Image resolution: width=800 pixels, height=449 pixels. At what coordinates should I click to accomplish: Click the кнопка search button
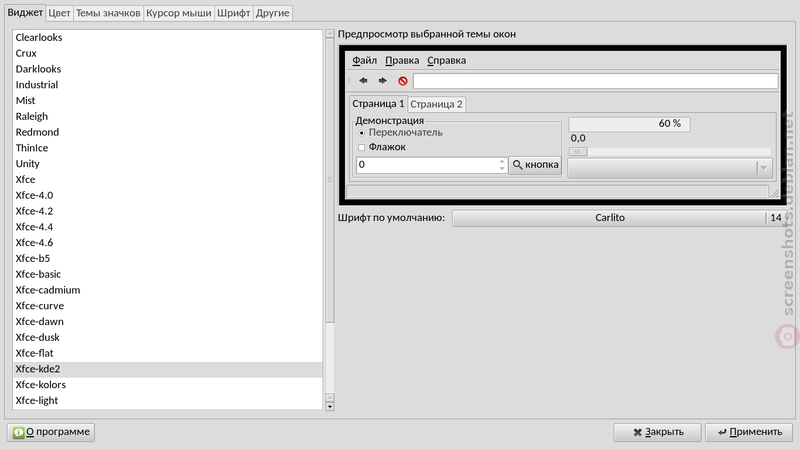pos(535,165)
